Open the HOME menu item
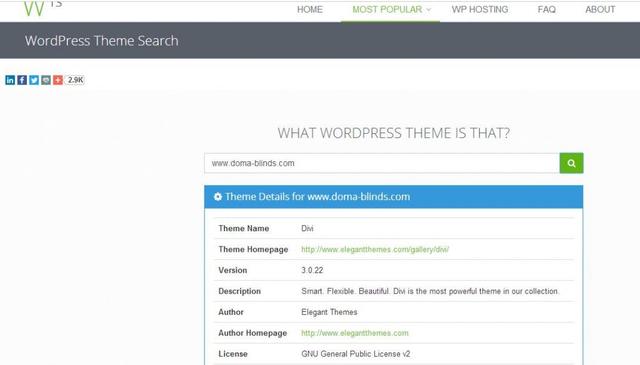Screen dimensions: 640x365 310,9
